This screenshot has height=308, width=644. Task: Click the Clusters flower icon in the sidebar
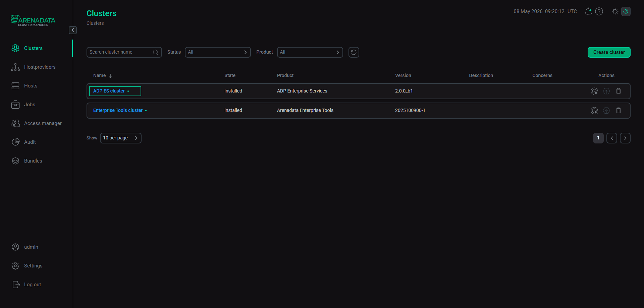15,48
